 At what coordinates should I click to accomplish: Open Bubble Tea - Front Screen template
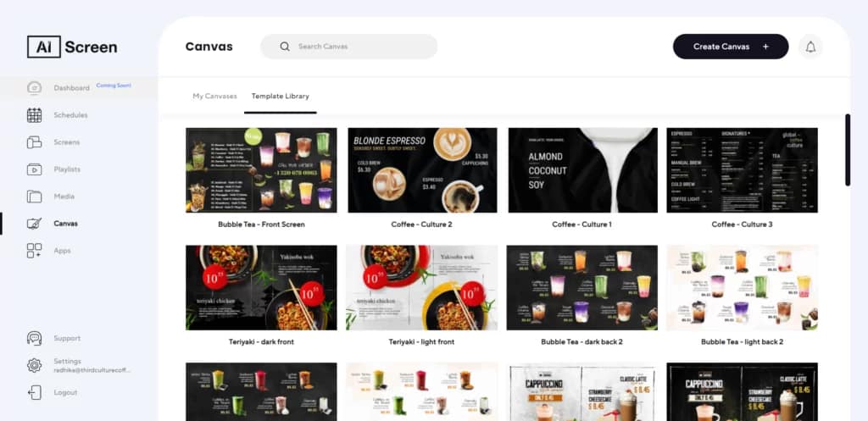261,170
